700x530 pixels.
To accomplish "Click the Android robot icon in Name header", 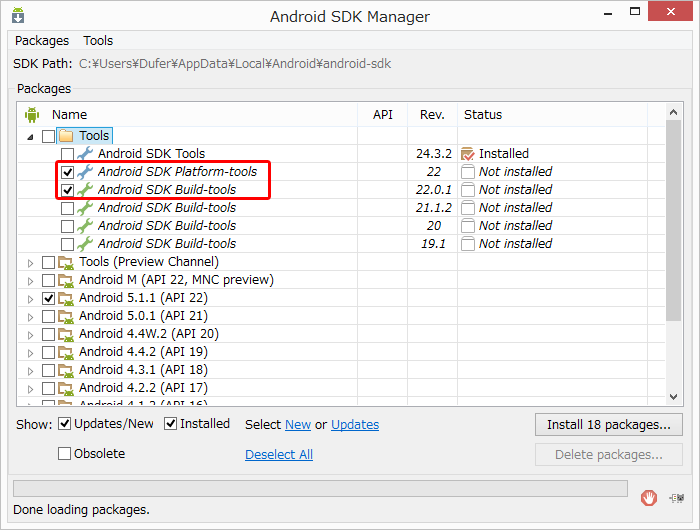I will pos(32,115).
